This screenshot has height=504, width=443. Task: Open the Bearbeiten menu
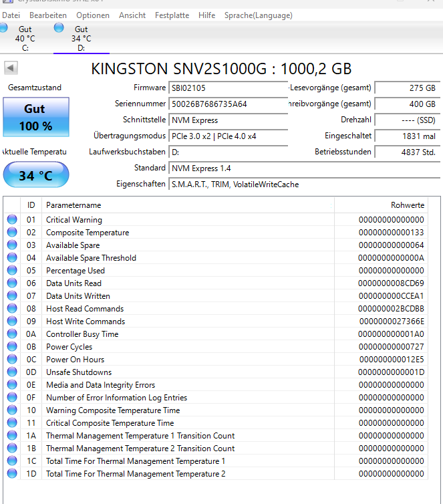[48, 15]
